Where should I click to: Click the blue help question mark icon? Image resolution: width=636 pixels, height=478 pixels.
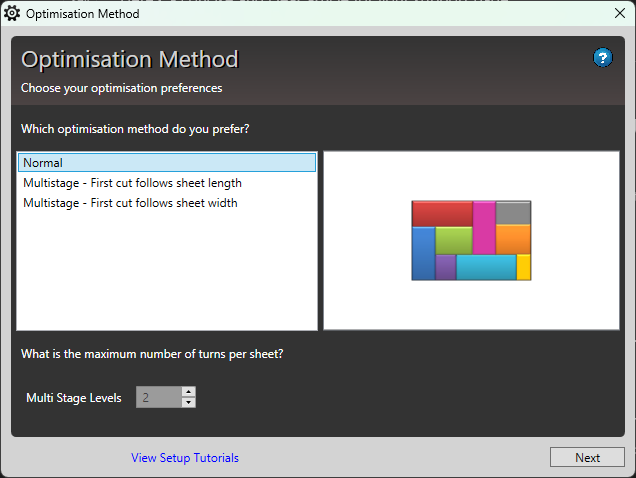point(602,58)
